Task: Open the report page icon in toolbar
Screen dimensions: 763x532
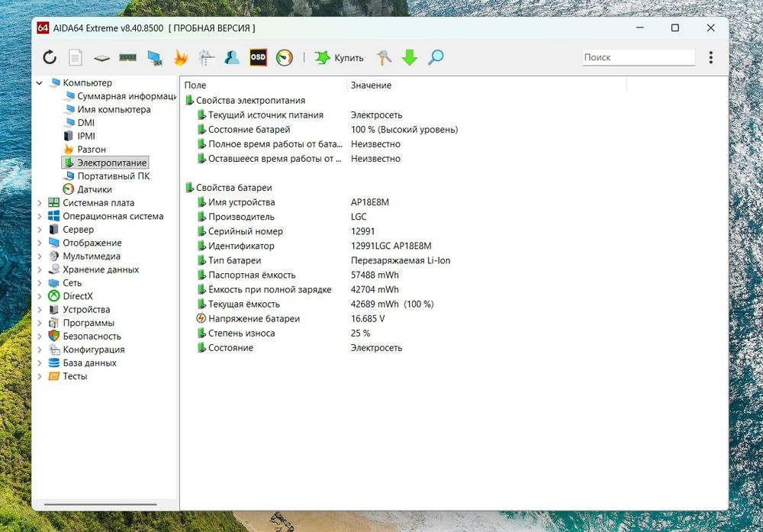Action: click(76, 57)
